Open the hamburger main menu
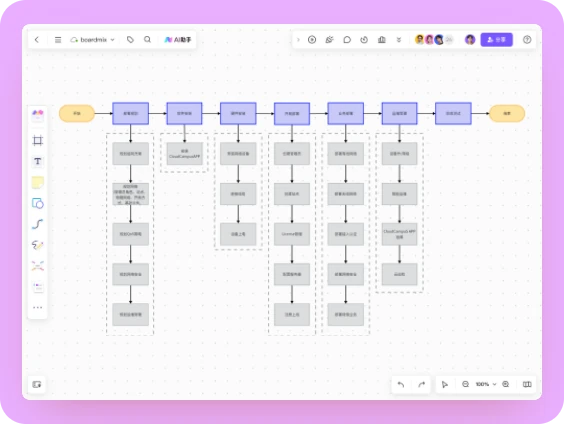This screenshot has width=564, height=424. (58, 40)
